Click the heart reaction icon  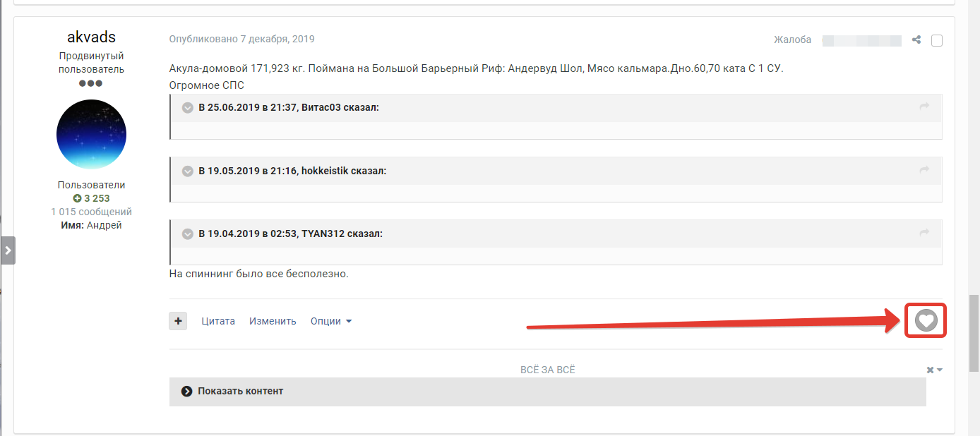[x=926, y=321]
